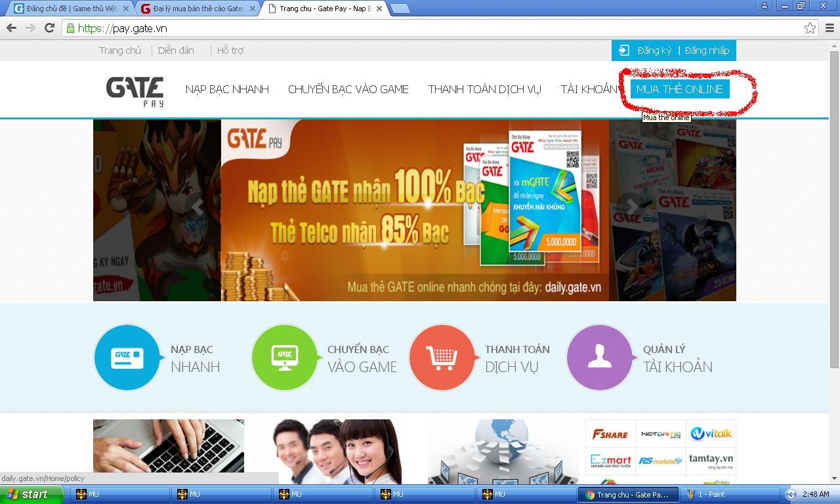The image size is (840, 504).
Task: Bookmark this page with the star icon
Action: [x=810, y=28]
